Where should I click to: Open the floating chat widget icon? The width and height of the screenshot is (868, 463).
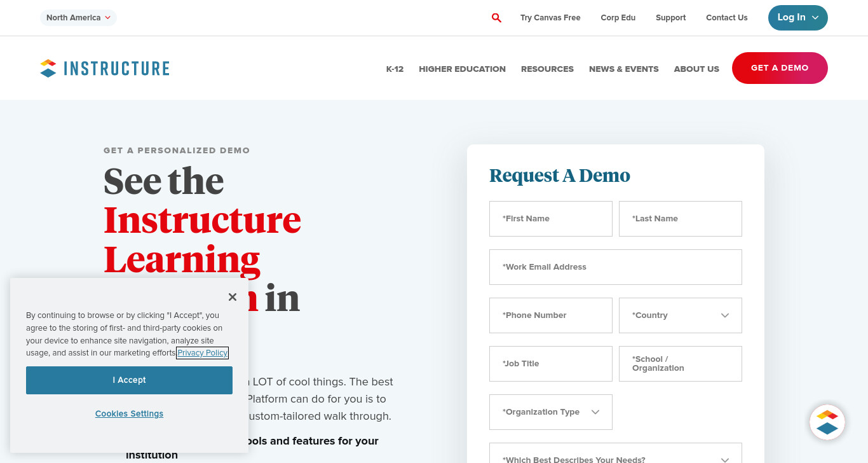click(x=827, y=422)
